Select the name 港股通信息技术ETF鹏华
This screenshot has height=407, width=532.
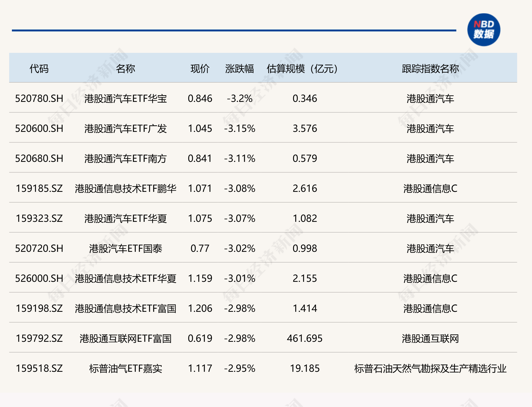point(125,189)
